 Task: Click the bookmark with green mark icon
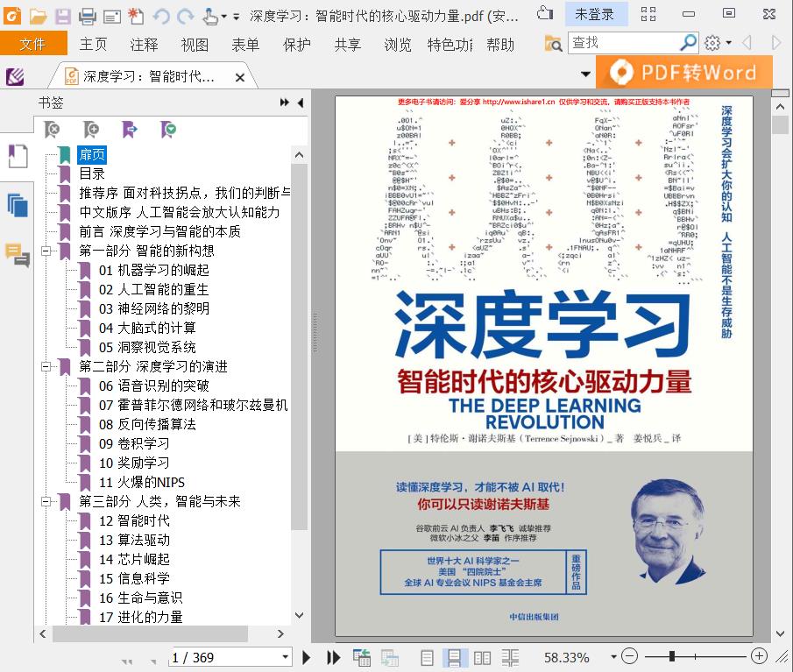click(x=168, y=130)
